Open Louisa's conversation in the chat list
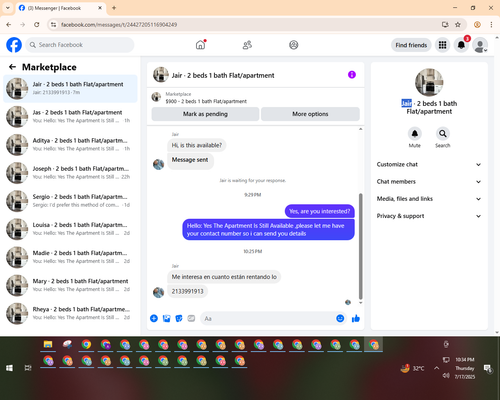 click(x=70, y=229)
